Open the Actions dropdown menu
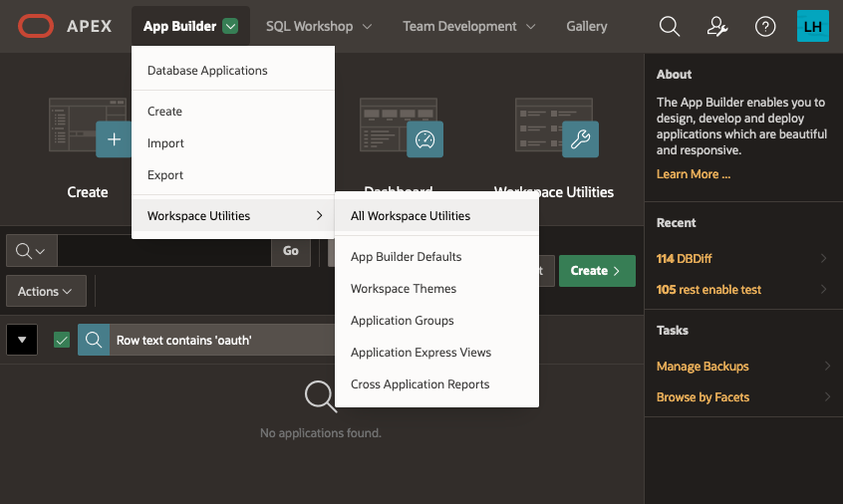The height and width of the screenshot is (504, 843). 46,291
